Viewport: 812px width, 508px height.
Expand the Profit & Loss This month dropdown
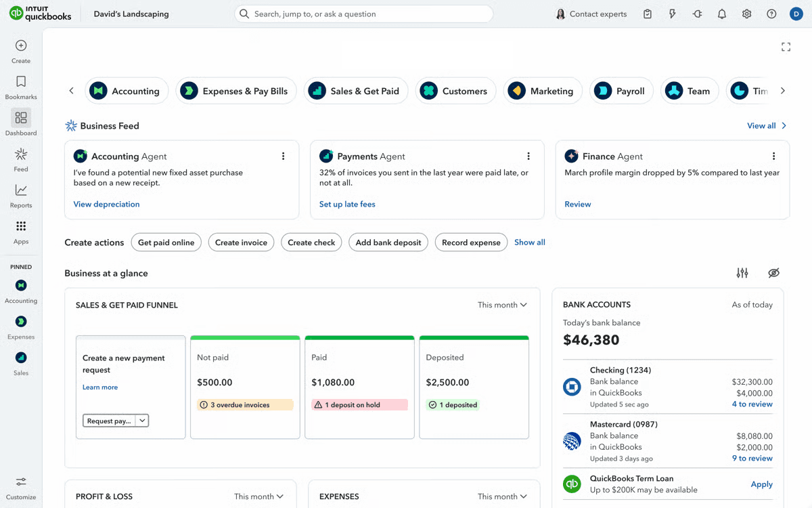tap(258, 496)
